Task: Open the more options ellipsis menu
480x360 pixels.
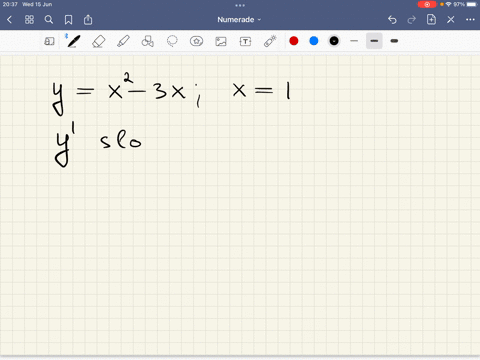Action: pyautogui.click(x=470, y=20)
